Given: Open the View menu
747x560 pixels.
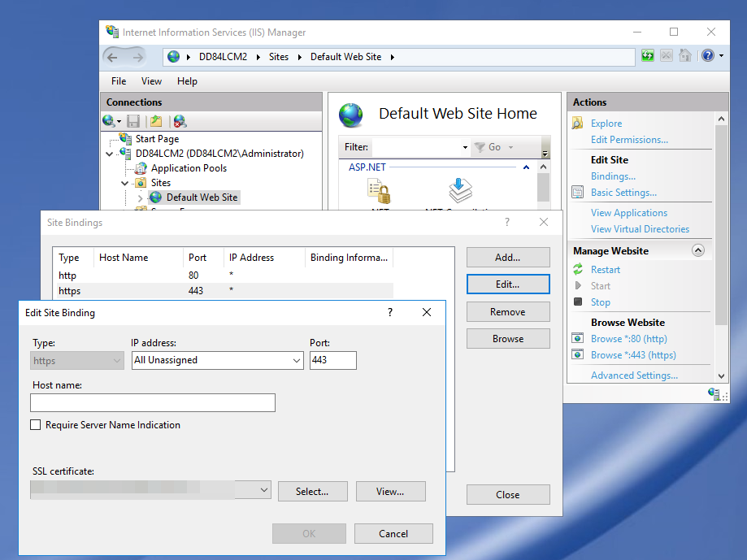Looking at the screenshot, I should [151, 81].
